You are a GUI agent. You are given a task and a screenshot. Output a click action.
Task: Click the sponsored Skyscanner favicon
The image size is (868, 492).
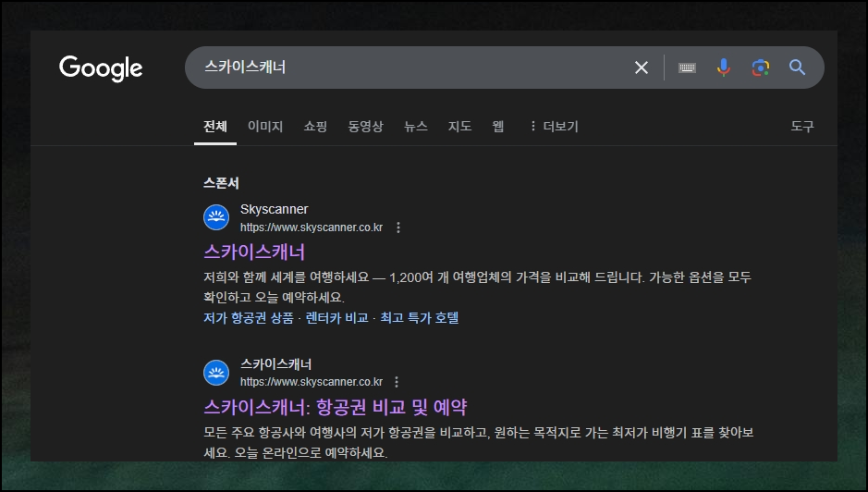(x=216, y=217)
